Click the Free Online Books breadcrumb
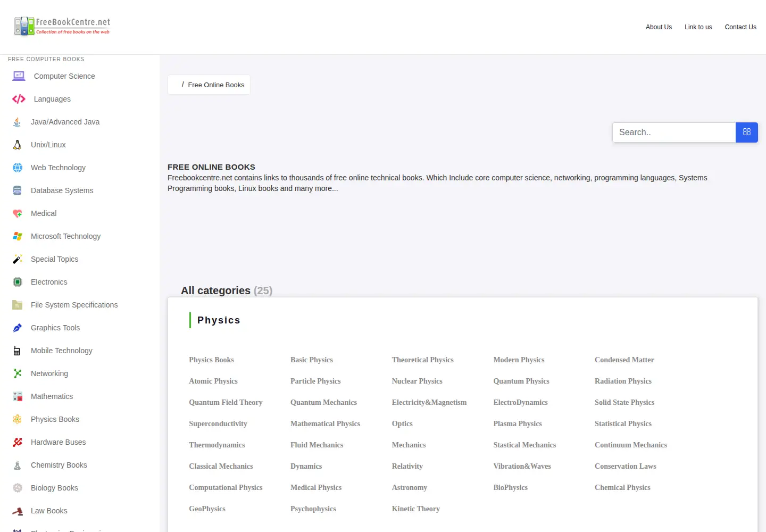The height and width of the screenshot is (532, 766). 216,85
